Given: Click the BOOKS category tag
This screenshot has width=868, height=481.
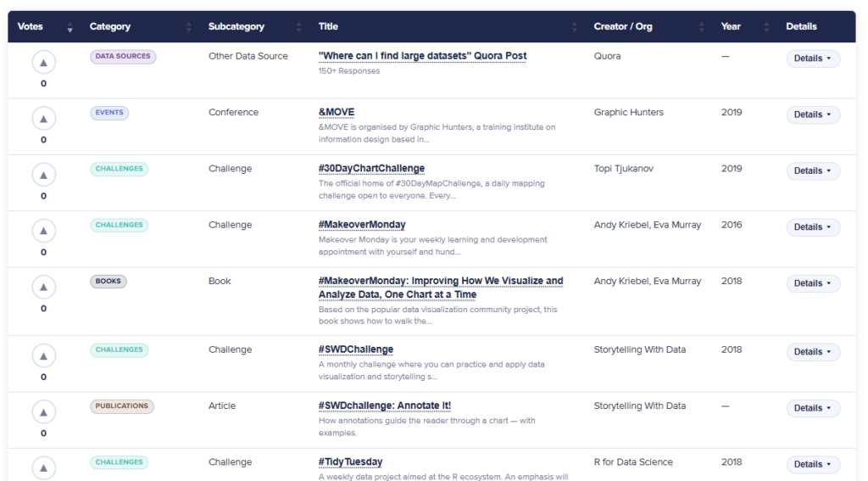Looking at the screenshot, I should point(108,282).
